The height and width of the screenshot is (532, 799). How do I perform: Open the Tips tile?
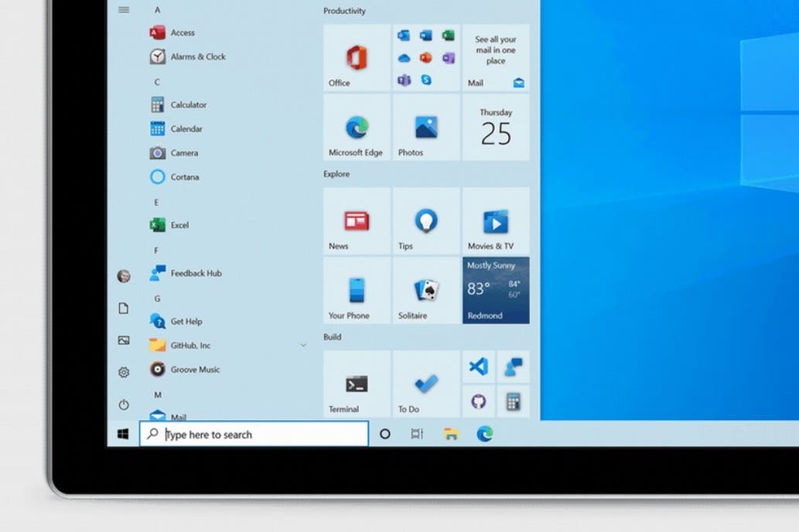click(x=425, y=222)
